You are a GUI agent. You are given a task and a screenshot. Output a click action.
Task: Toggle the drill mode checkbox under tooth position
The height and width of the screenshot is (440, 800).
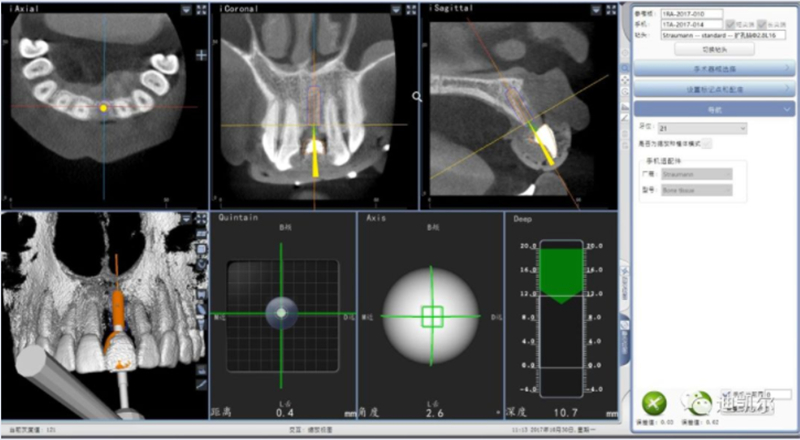(x=708, y=143)
